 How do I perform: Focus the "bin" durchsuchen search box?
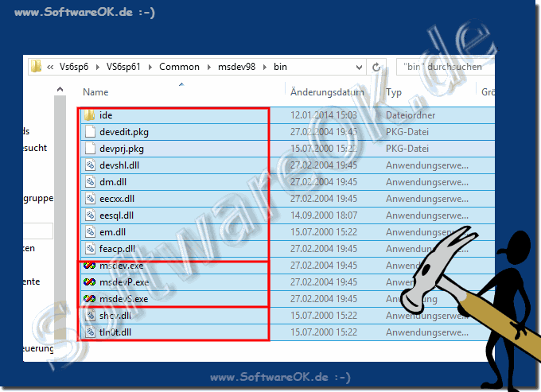pos(446,67)
